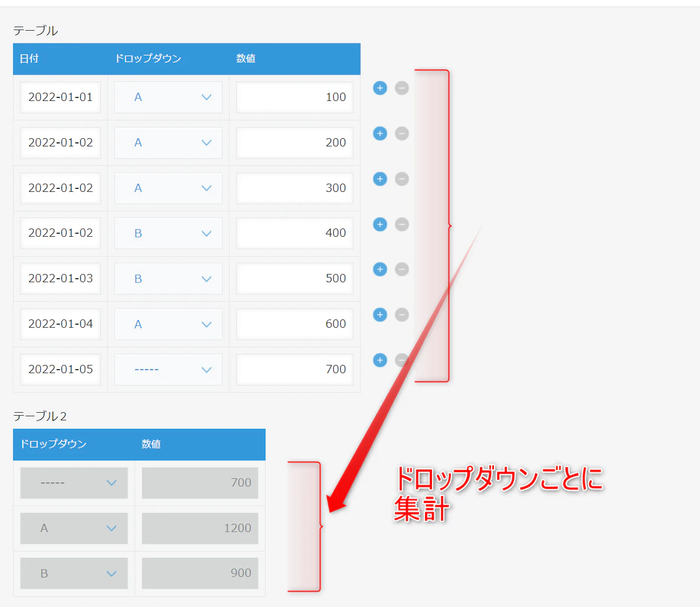Edit the date field in the 200 row
This screenshot has height=607, width=700.
click(x=60, y=143)
